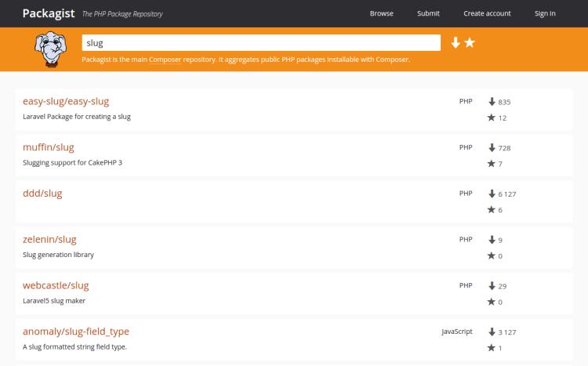Viewport: 588px width, 366px height.
Task: Open anomaly/slug-field_type package
Action: 76,332
